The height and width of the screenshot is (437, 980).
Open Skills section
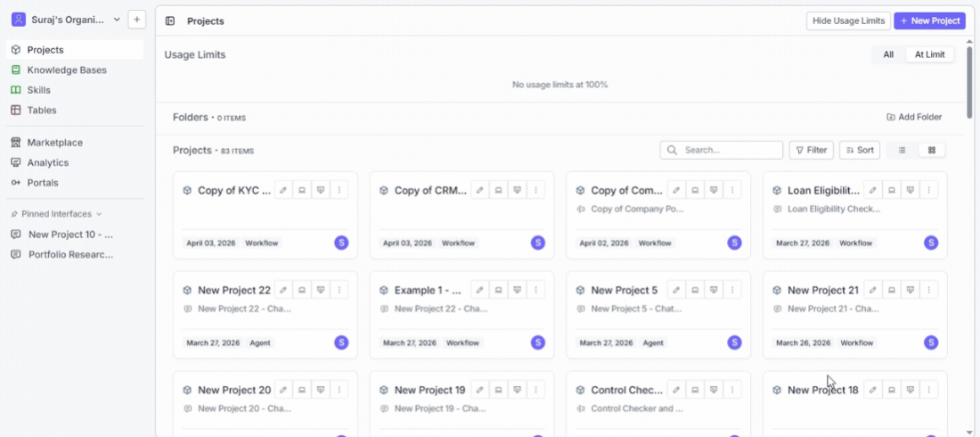click(75, 90)
